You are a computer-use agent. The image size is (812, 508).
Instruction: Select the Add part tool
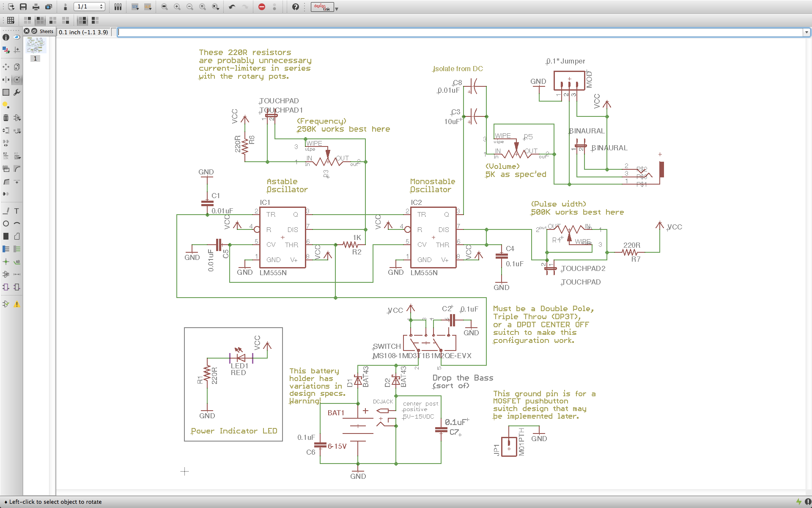(17, 118)
